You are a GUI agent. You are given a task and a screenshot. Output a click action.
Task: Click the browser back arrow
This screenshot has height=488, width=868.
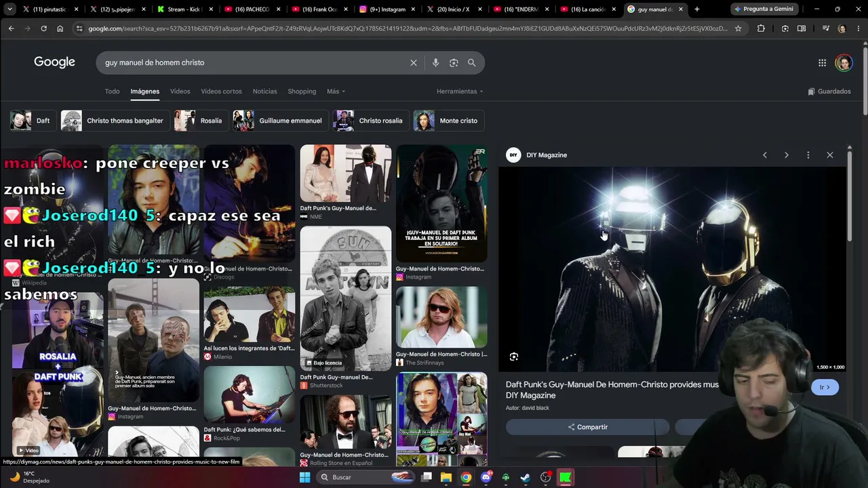click(11, 28)
